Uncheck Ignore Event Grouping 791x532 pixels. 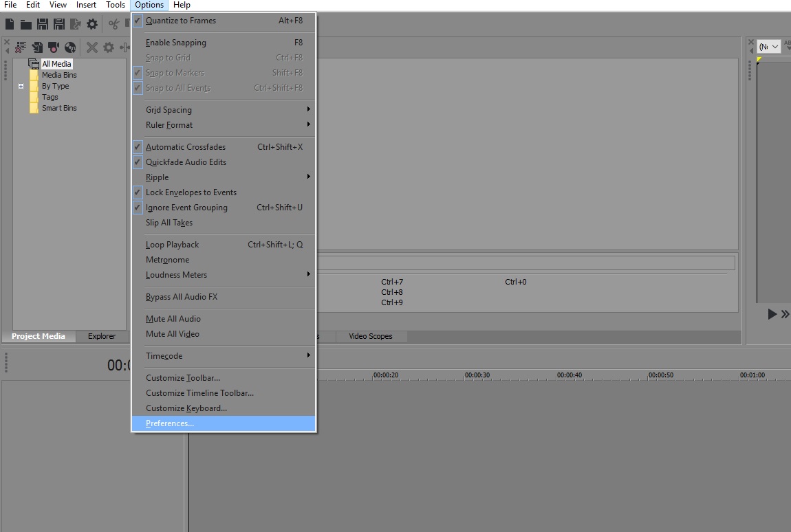(186, 208)
